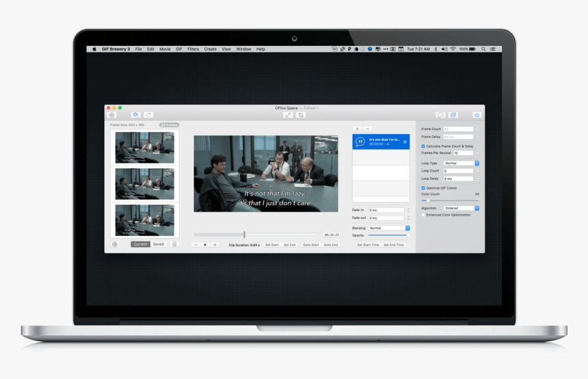Open the View menu
Image resolution: width=588 pixels, height=379 pixels.
[226, 49]
